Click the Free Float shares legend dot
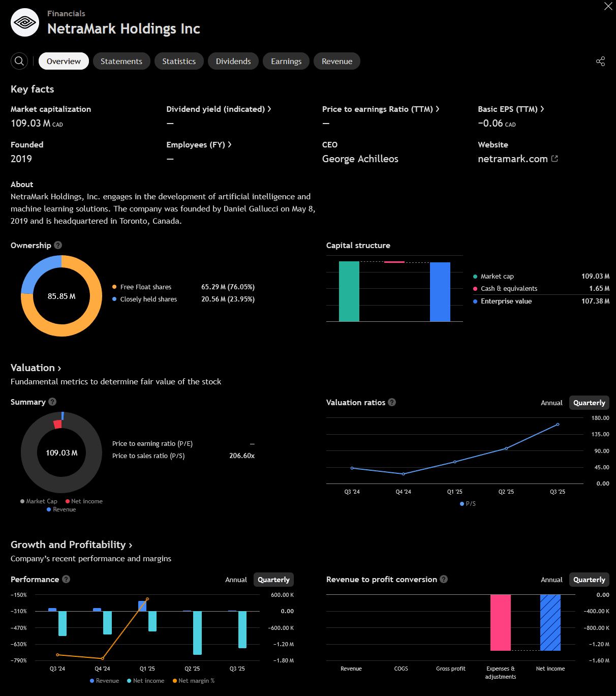 point(114,287)
